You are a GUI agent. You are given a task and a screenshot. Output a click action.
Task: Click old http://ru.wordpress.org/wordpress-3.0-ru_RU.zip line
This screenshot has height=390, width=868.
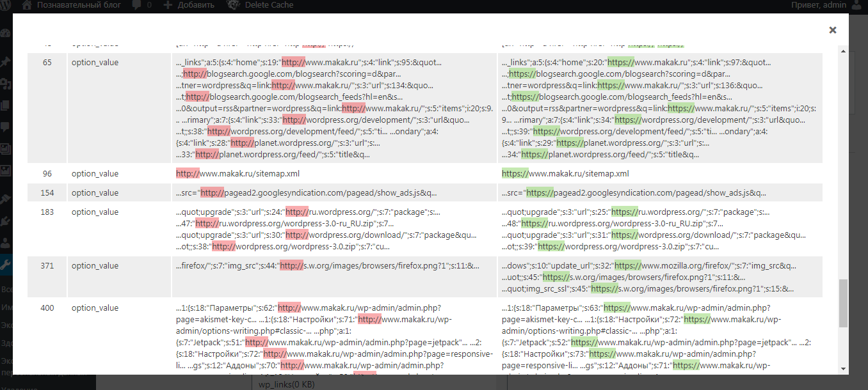point(285,223)
